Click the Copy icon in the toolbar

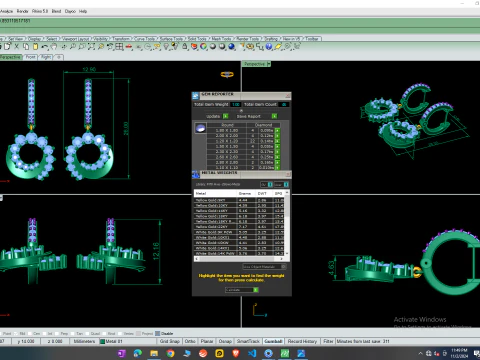26,47
